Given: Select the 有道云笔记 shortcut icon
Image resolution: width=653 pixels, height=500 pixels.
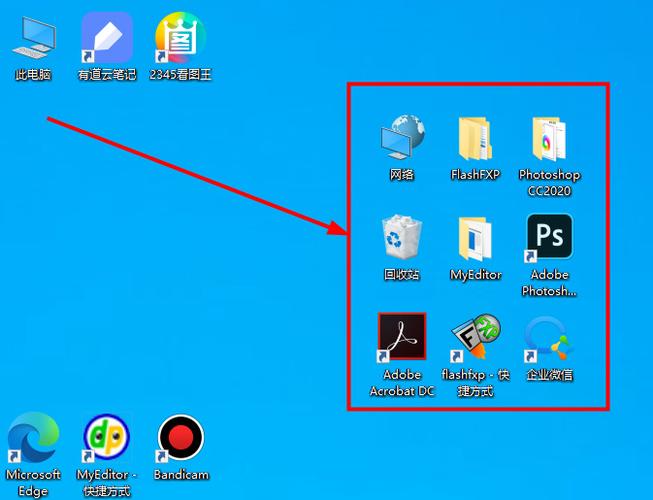Looking at the screenshot, I should click(x=106, y=38).
